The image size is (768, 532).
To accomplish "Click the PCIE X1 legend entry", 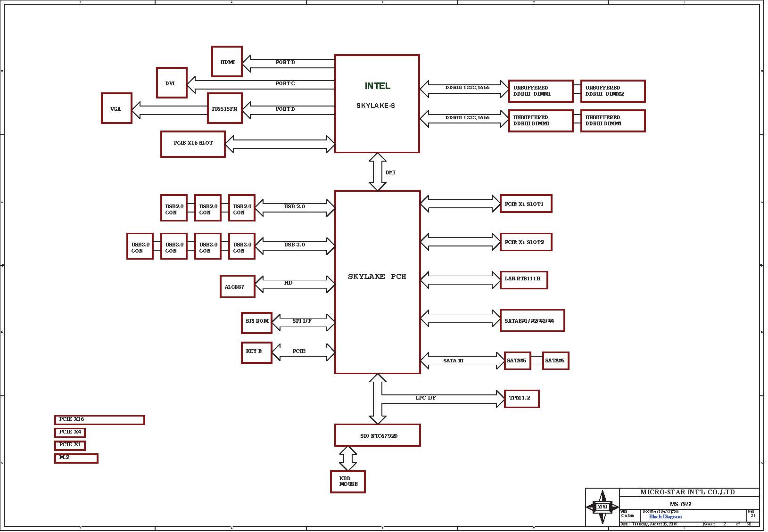I will coord(70,445).
